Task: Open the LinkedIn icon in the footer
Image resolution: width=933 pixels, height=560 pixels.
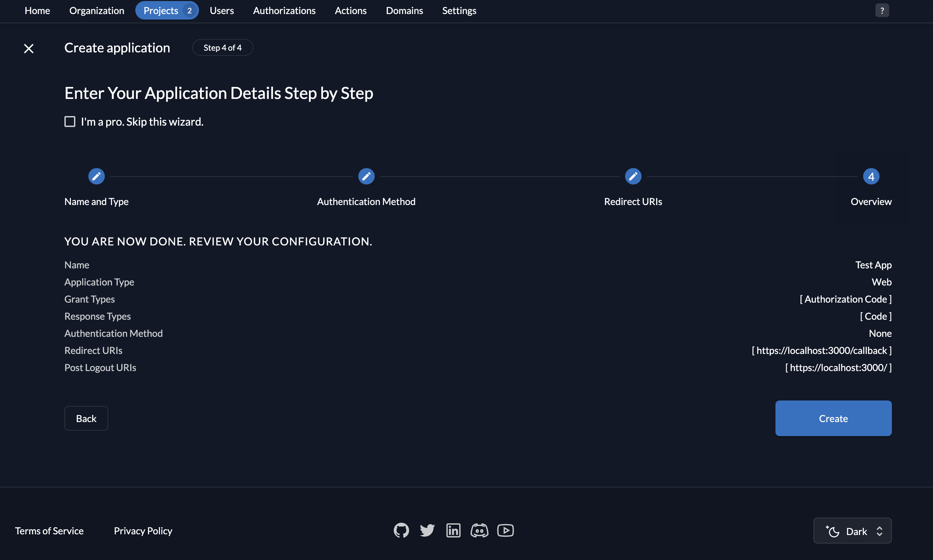Action: tap(453, 530)
